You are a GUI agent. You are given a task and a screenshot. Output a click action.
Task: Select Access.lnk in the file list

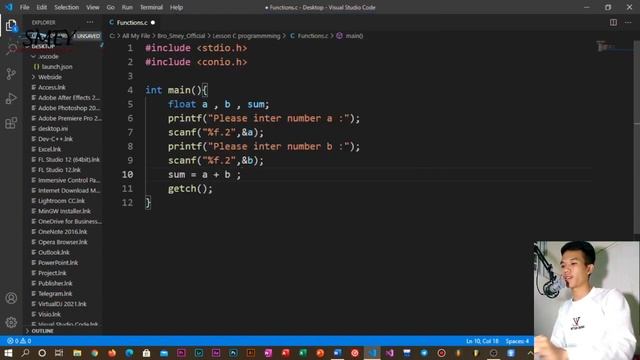pyautogui.click(x=52, y=87)
